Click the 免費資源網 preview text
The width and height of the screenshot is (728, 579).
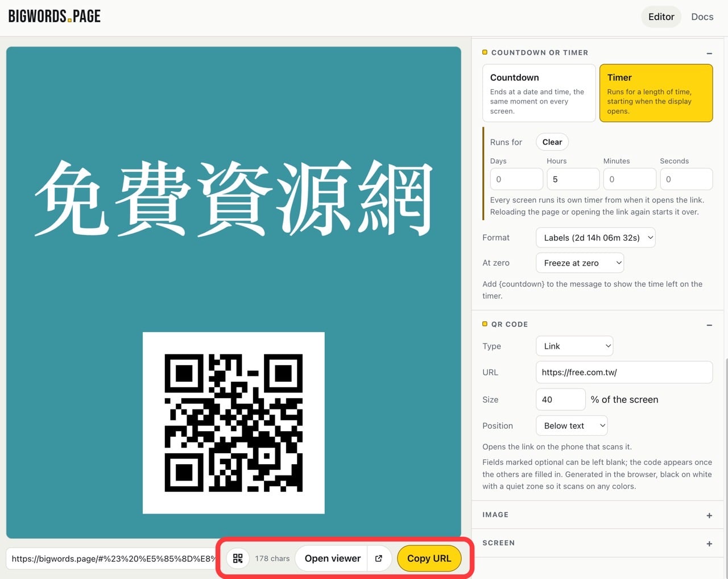(x=234, y=198)
